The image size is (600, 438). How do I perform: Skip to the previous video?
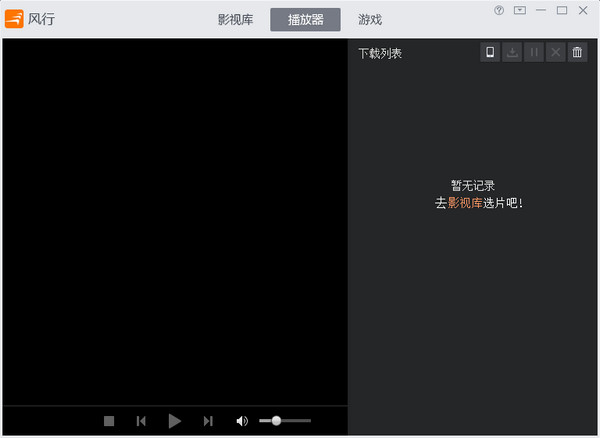141,421
